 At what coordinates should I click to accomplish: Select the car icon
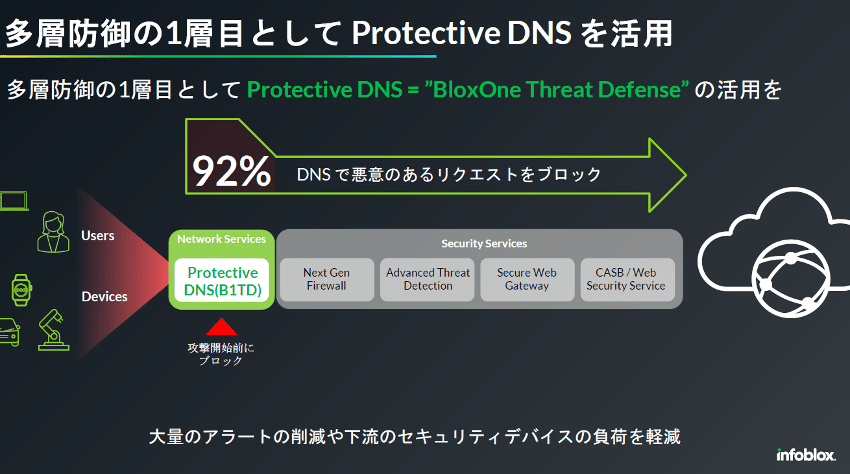pyautogui.click(x=8, y=333)
